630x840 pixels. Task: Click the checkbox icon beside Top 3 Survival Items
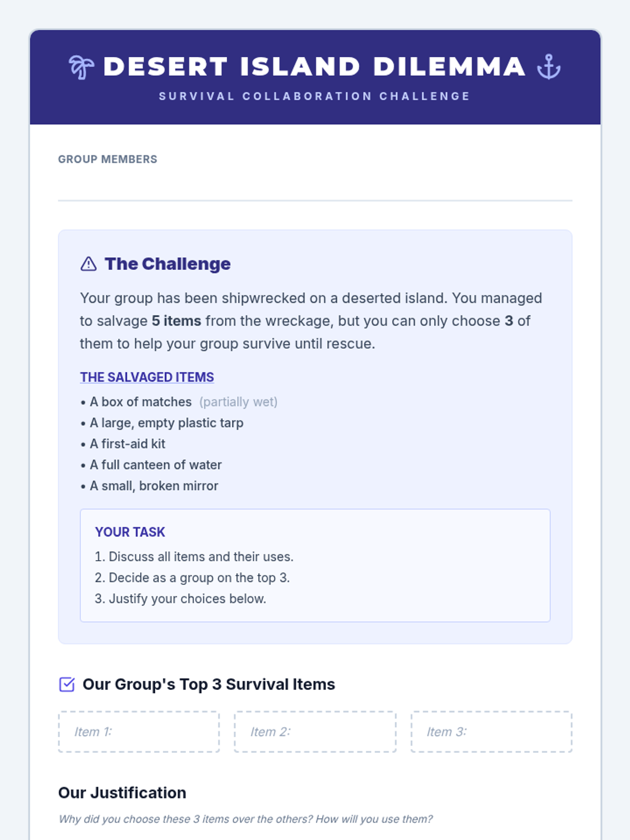click(67, 685)
